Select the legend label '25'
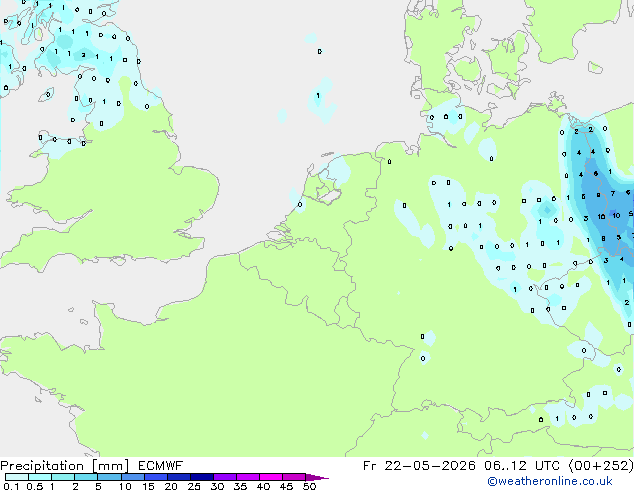The width and height of the screenshot is (634, 490). pyautogui.click(x=194, y=486)
